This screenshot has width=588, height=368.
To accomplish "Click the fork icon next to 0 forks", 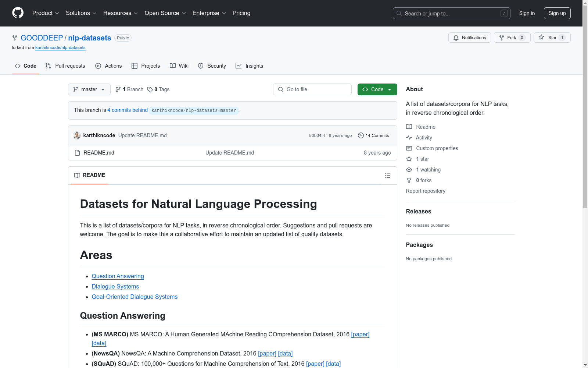I will point(409,180).
